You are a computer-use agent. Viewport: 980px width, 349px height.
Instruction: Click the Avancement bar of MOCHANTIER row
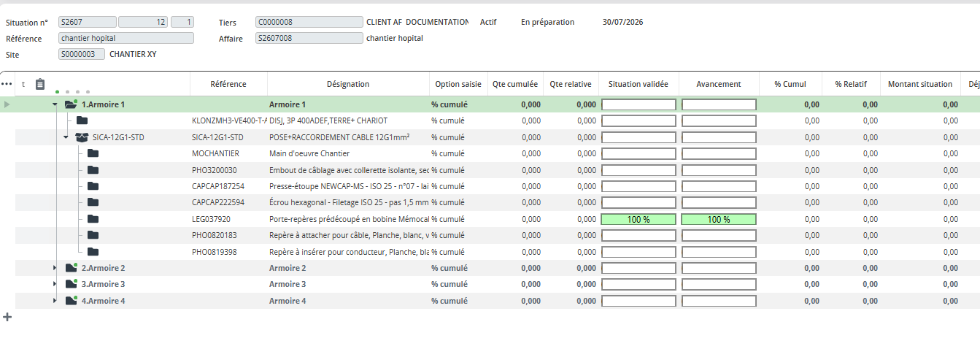[x=719, y=153]
